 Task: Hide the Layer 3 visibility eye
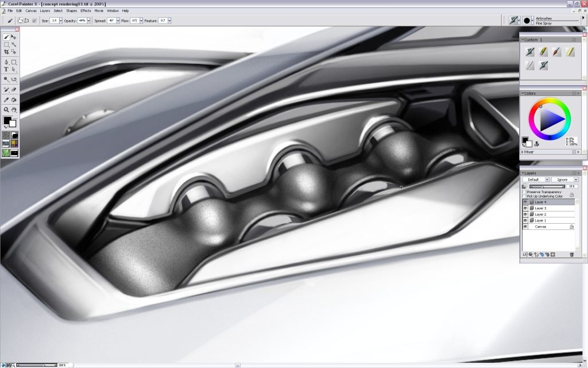click(525, 207)
